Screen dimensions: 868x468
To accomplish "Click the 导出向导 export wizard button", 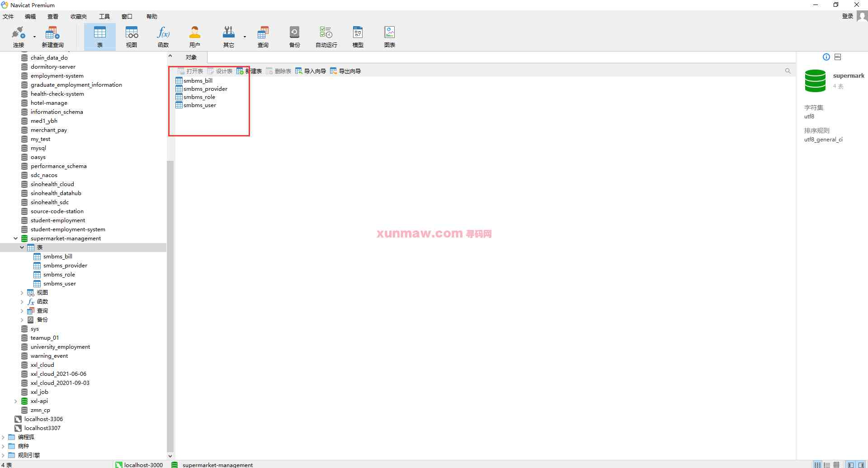I will 345,71.
